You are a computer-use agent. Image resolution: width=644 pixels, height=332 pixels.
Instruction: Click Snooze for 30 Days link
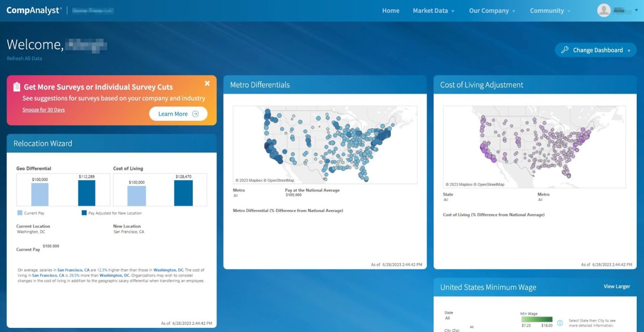(44, 110)
